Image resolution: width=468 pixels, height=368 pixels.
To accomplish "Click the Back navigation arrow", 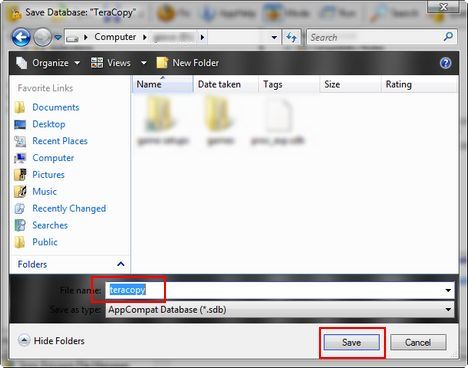I will coord(21,37).
